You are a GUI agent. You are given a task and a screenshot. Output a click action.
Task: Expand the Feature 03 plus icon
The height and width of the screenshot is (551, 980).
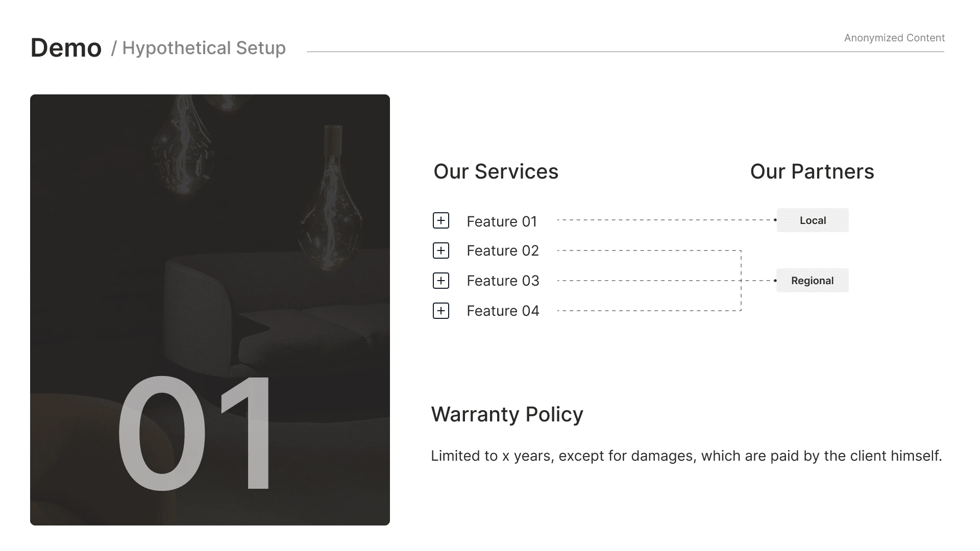click(441, 281)
